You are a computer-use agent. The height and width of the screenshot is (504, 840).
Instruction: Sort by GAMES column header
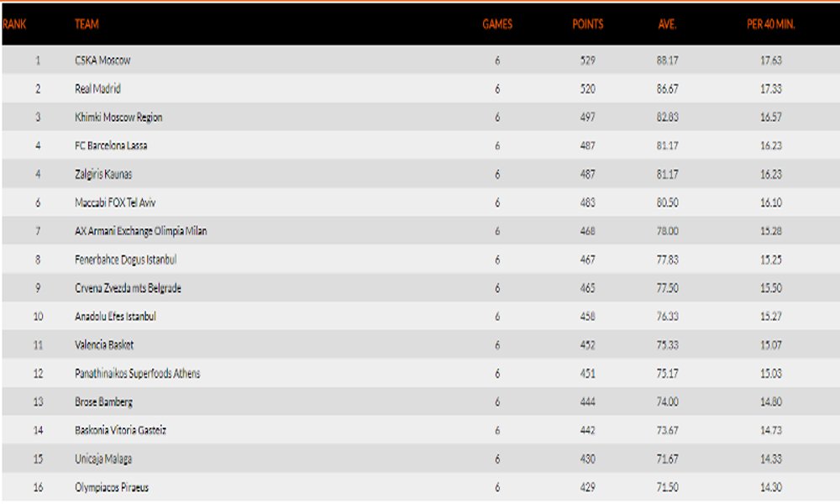click(x=496, y=24)
